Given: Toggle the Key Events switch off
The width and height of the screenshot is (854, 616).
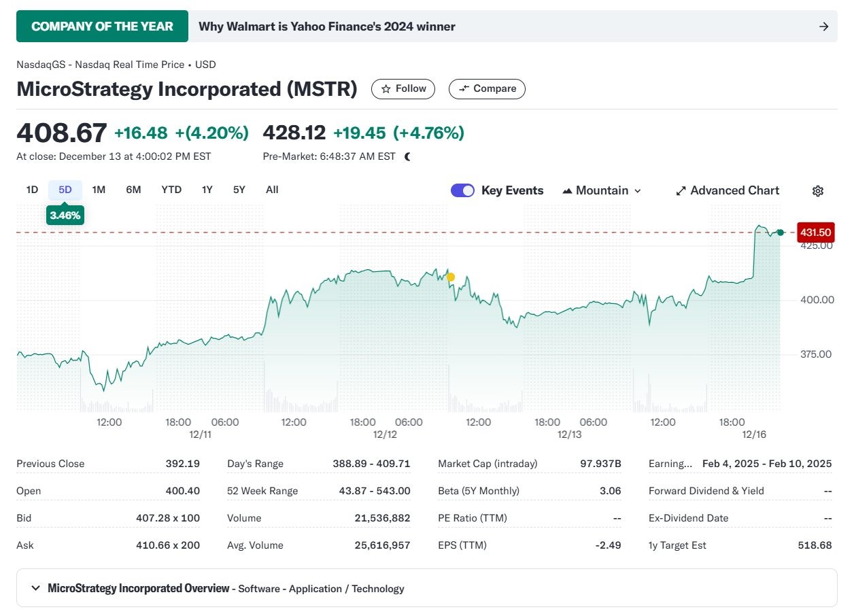Looking at the screenshot, I should (x=462, y=190).
